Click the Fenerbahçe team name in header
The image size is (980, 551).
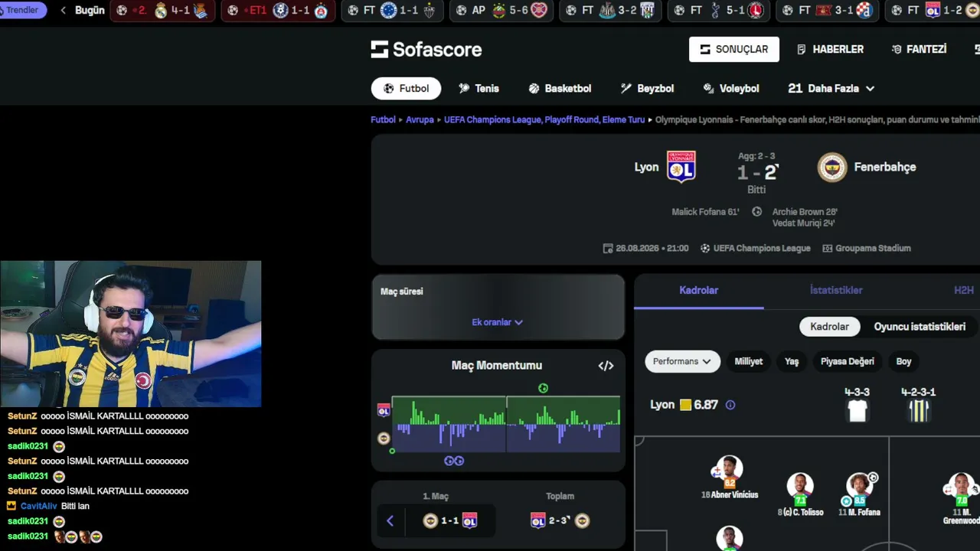pyautogui.click(x=885, y=167)
